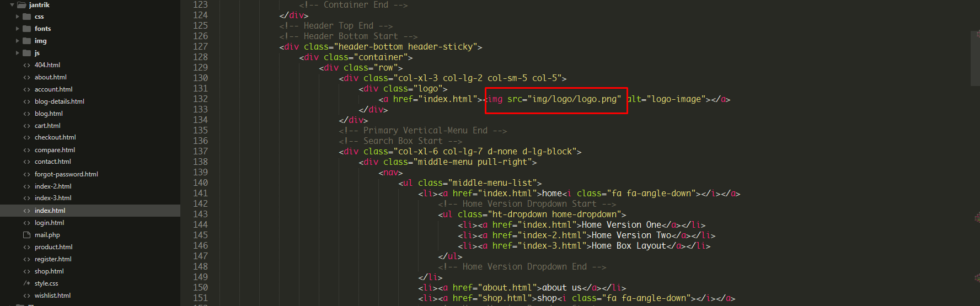Click the minimap at the right edge
980x306 pixels.
(x=974, y=58)
